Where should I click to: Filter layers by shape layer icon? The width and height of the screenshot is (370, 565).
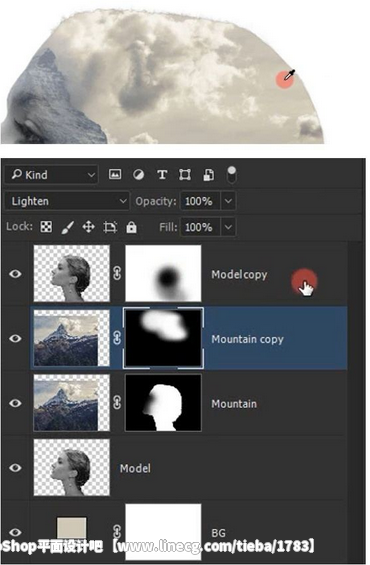[185, 175]
